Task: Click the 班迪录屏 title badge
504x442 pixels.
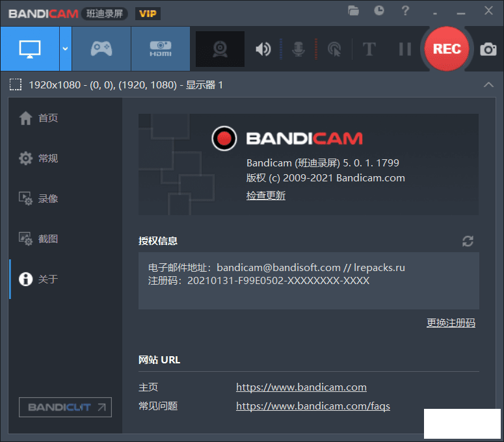Action: (105, 14)
